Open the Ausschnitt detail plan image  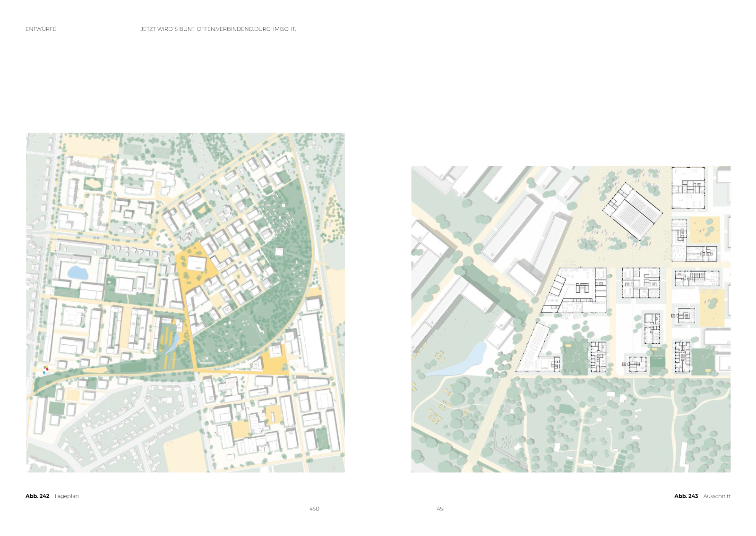[571, 319]
